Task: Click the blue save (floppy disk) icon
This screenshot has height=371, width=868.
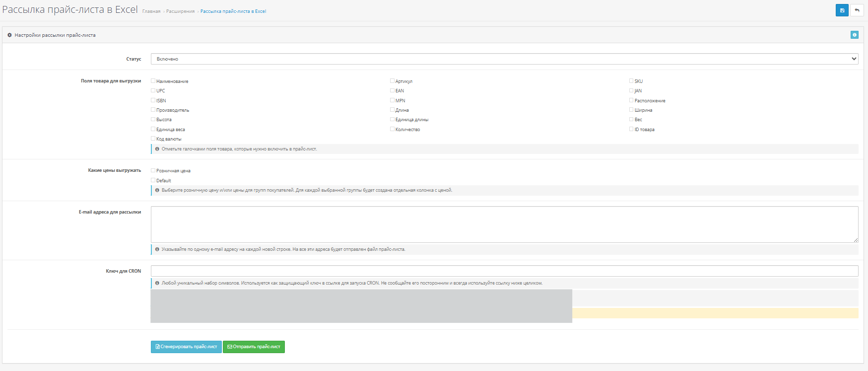Action: (842, 10)
